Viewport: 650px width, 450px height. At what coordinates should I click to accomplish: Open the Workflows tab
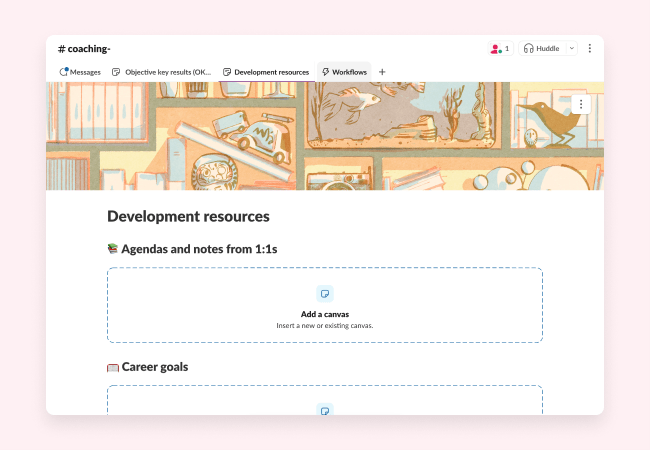click(x=344, y=72)
